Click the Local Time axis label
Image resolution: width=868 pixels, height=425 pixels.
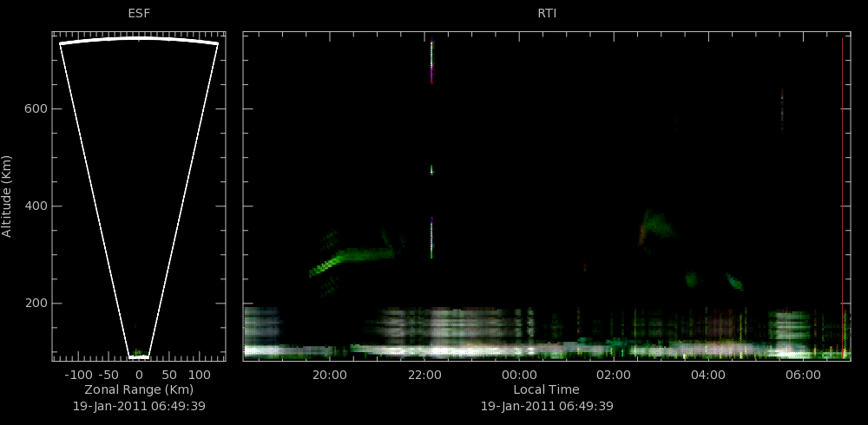point(546,389)
